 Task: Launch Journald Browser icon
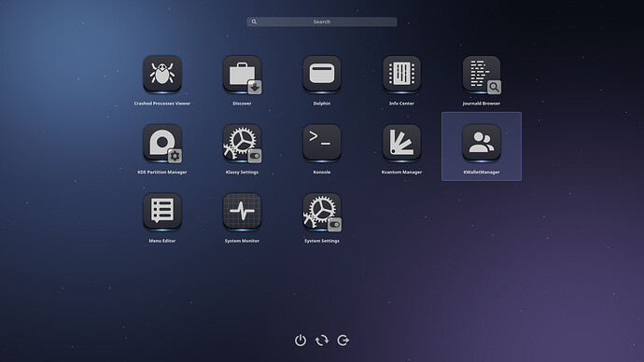[482, 75]
